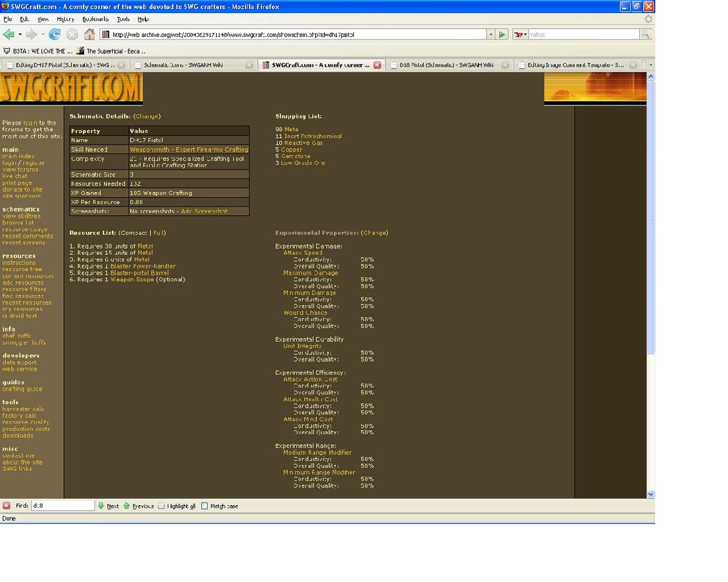The width and height of the screenshot is (728, 582).
Task: Click the Weaponsmith - Expert Firearms Crafting link
Action: pyautogui.click(x=189, y=149)
